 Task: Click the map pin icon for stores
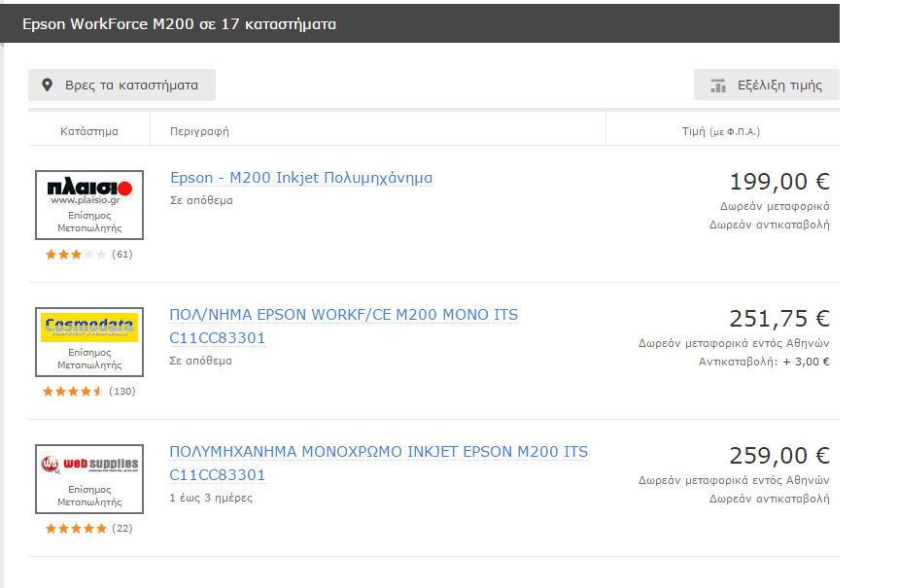[x=48, y=86]
